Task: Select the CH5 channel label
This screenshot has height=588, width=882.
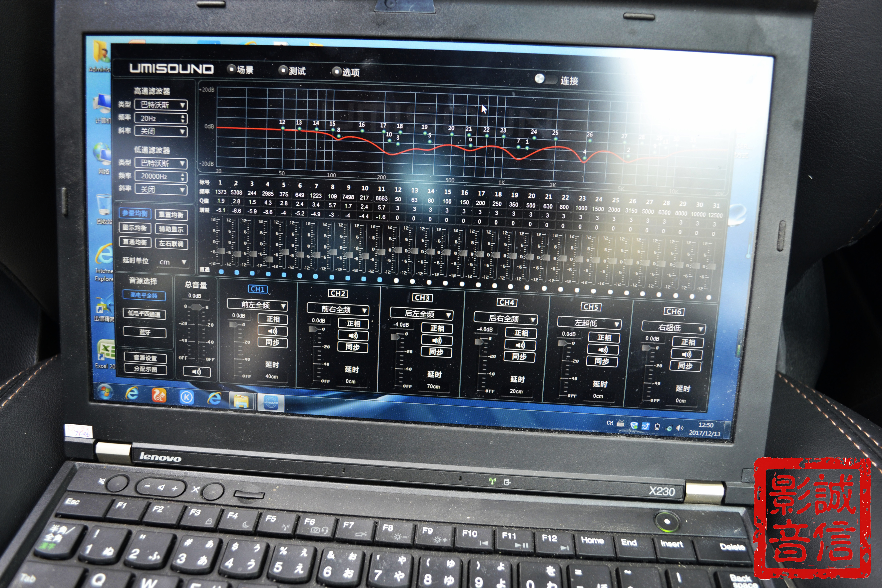Action: click(x=591, y=307)
